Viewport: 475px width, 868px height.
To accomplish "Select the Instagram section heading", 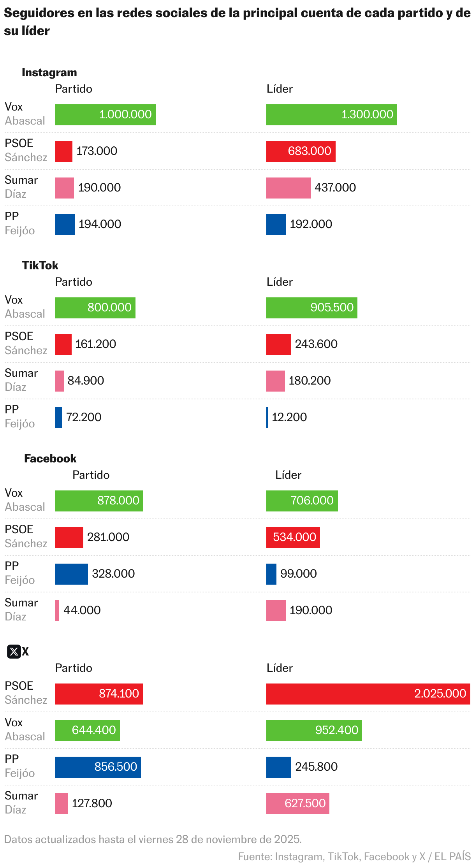I will tap(49, 72).
